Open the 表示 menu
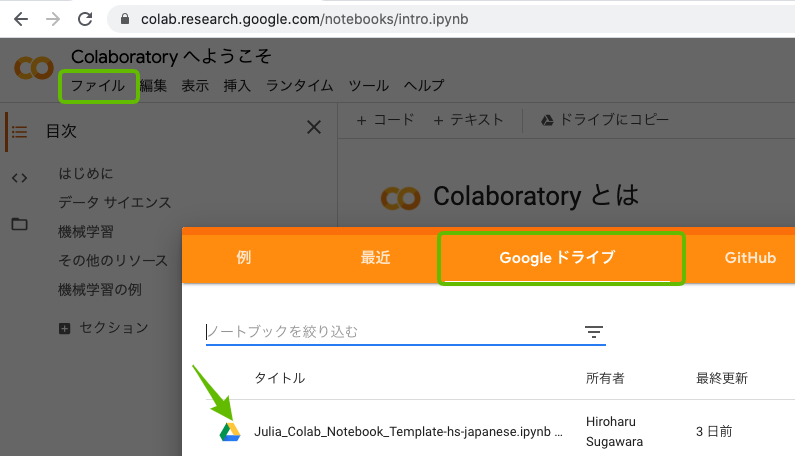795x456 pixels. click(195, 86)
